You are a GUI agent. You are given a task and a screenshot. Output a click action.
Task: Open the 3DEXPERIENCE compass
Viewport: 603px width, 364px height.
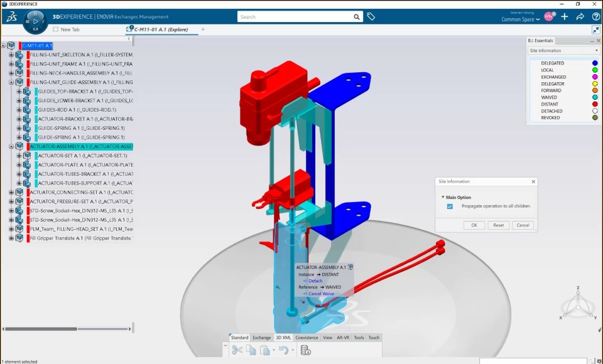point(35,21)
